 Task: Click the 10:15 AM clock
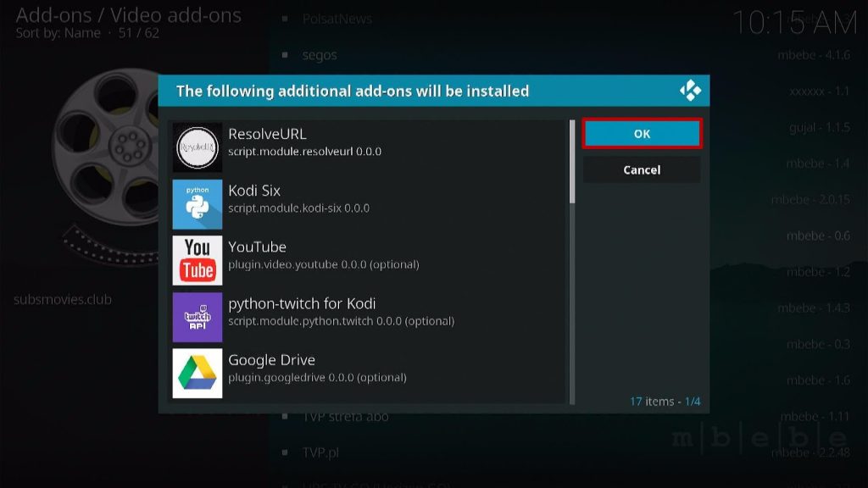[795, 23]
